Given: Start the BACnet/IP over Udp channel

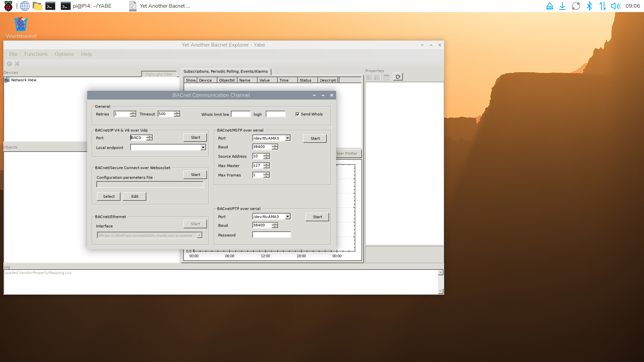Looking at the screenshot, I should pos(195,138).
